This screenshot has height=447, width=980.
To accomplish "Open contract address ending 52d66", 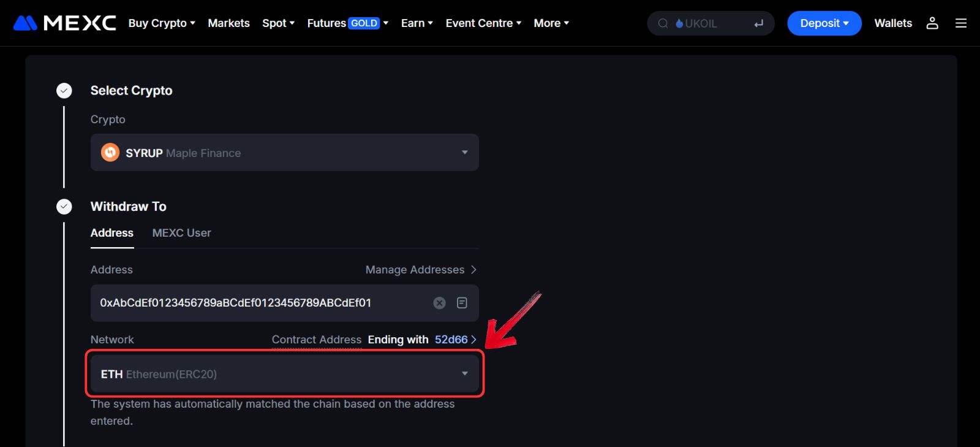I will [x=454, y=340].
